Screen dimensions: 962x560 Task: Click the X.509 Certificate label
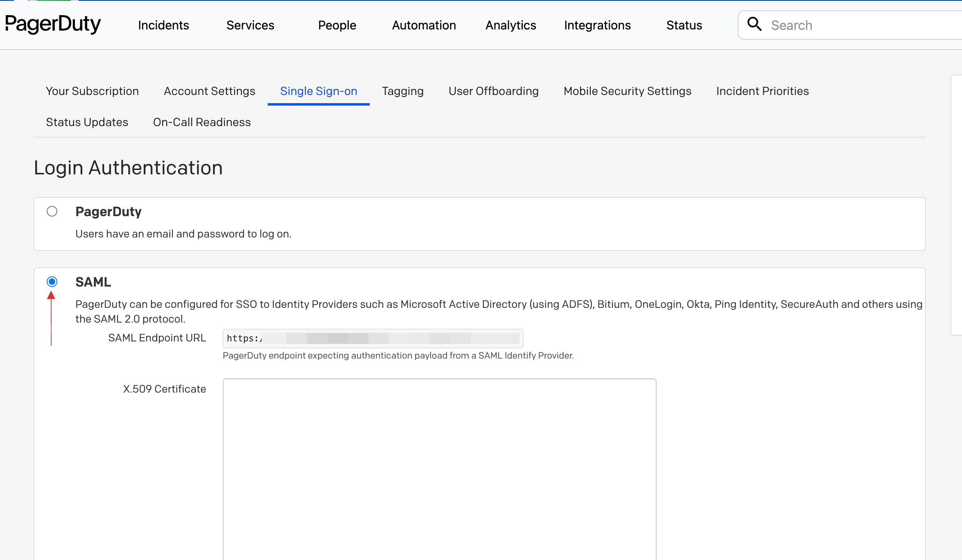(x=164, y=389)
